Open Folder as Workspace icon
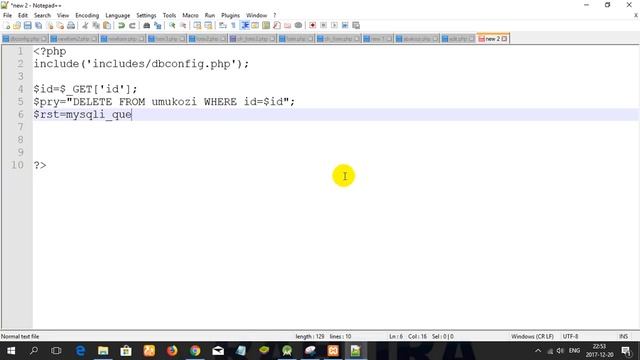Screen dimensions: 640x360 click(x=288, y=25)
